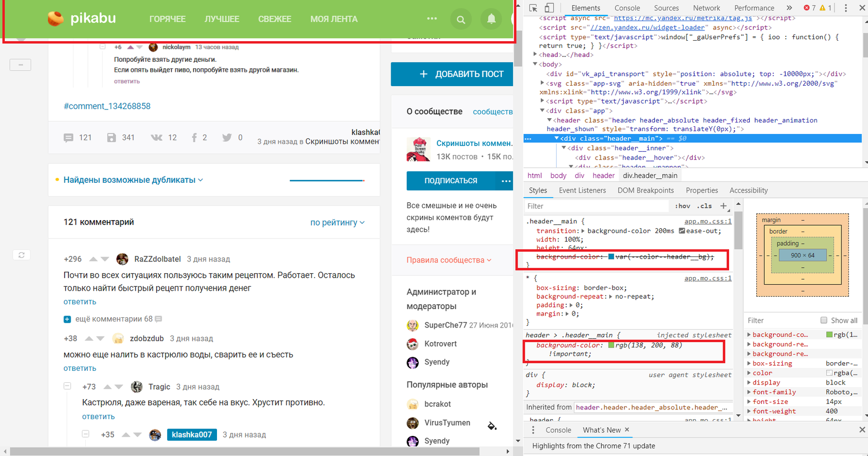The image size is (868, 456).
Task: Click the Twitter share icon under post
Action: (x=227, y=138)
